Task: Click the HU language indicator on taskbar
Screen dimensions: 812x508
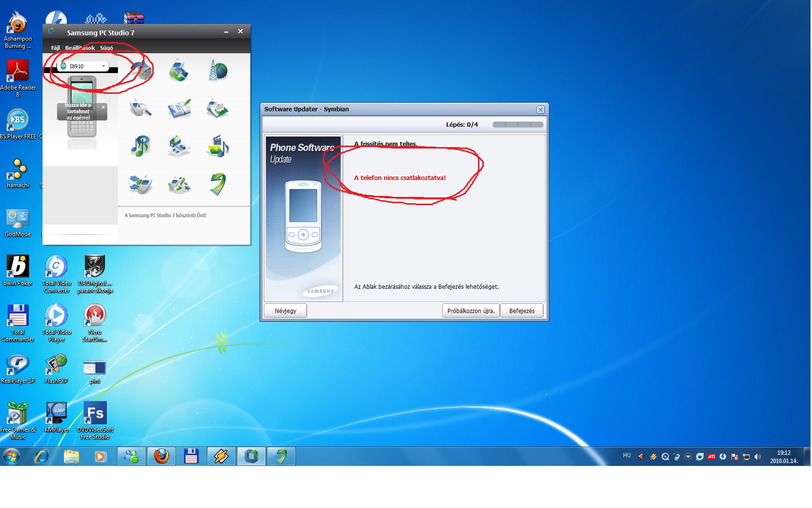Action: [626, 455]
